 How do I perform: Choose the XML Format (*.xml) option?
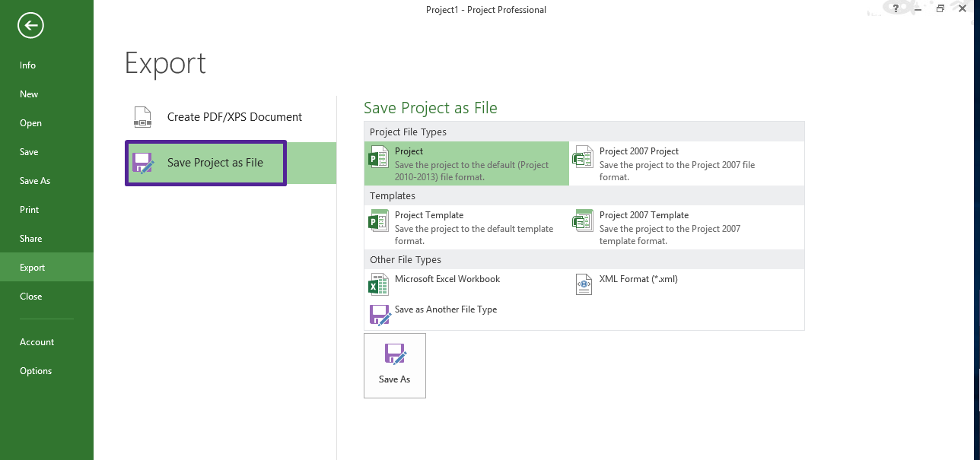pos(638,280)
